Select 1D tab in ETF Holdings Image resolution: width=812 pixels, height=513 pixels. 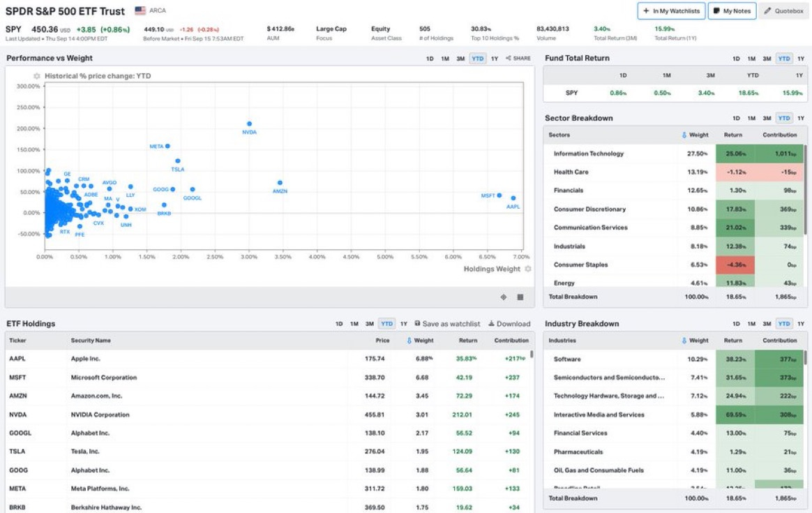pos(339,323)
